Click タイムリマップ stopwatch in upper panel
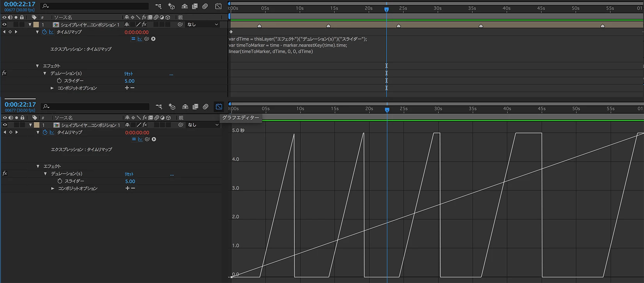 point(44,32)
